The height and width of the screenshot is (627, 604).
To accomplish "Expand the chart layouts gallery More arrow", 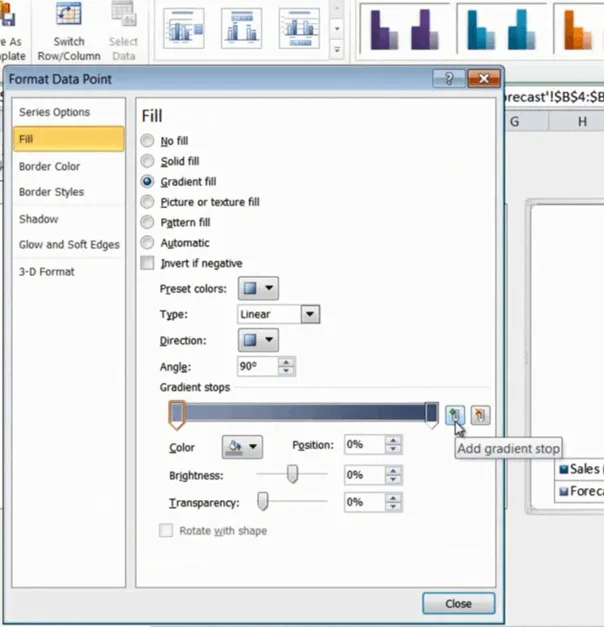I will click(x=337, y=50).
